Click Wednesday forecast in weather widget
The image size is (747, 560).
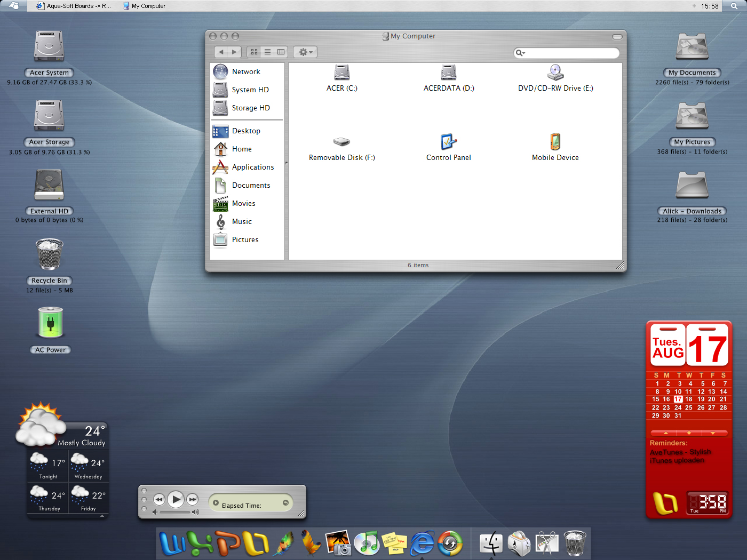pos(89,466)
